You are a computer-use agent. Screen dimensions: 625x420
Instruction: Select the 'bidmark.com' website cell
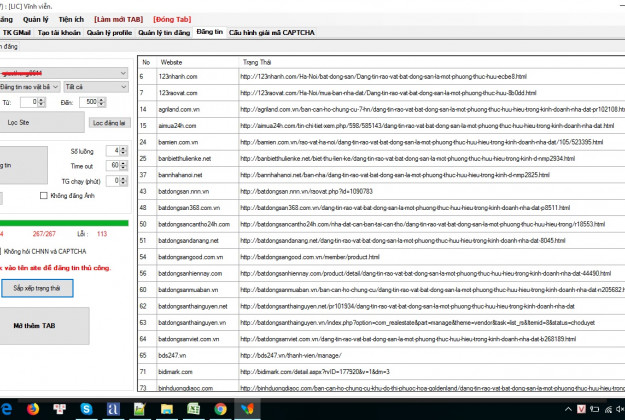(x=198, y=372)
